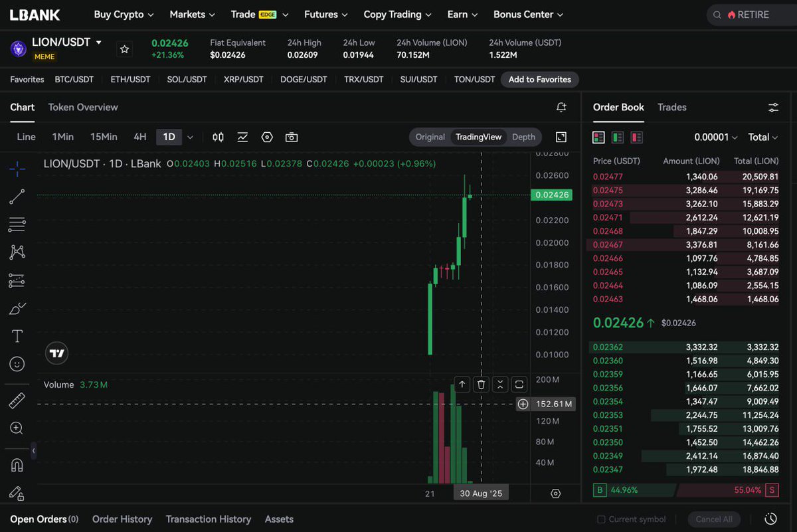This screenshot has height=532, width=797.
Task: Collapse the drawing toolbar arrow
Action: [x=33, y=452]
